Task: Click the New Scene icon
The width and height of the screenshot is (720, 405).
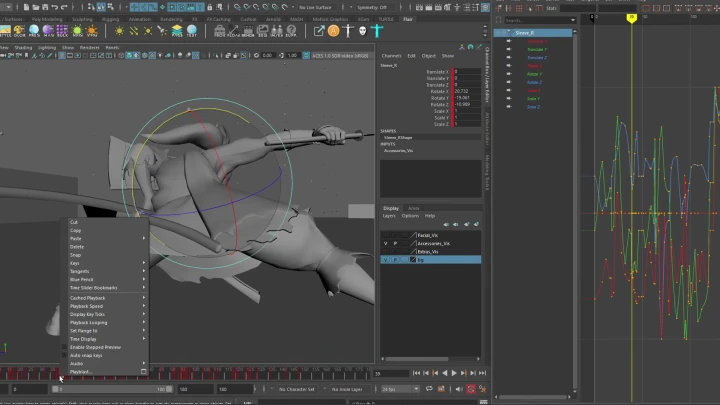Action: tap(26, 7)
